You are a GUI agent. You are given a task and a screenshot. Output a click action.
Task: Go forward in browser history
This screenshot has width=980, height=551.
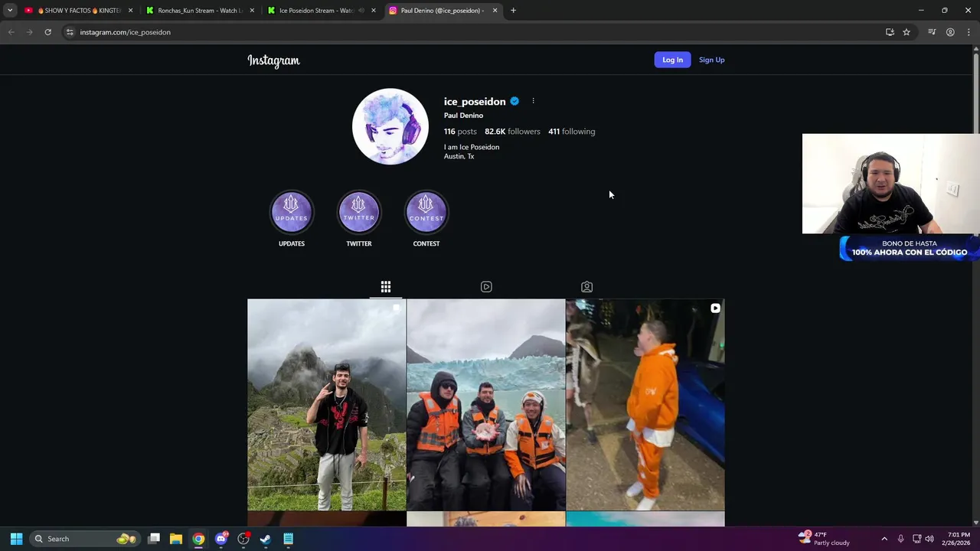[x=29, y=32]
